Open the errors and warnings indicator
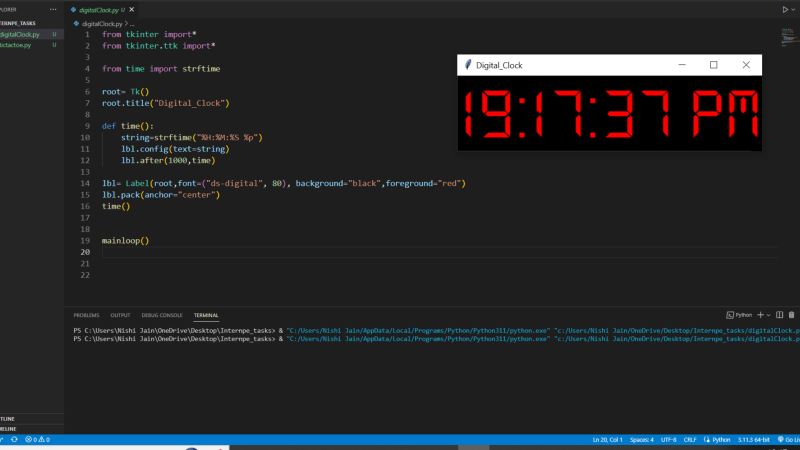The height and width of the screenshot is (450, 800). point(37,439)
